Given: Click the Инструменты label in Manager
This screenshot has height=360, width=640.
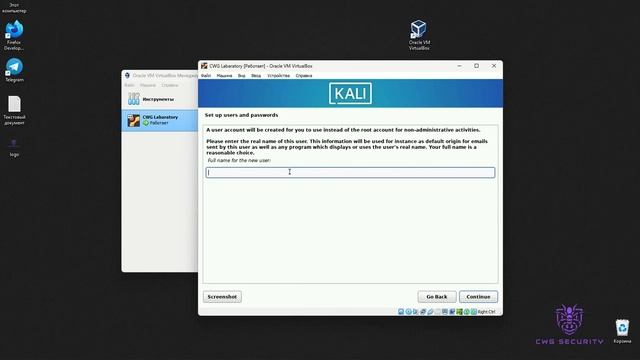Looking at the screenshot, I should [x=158, y=99].
